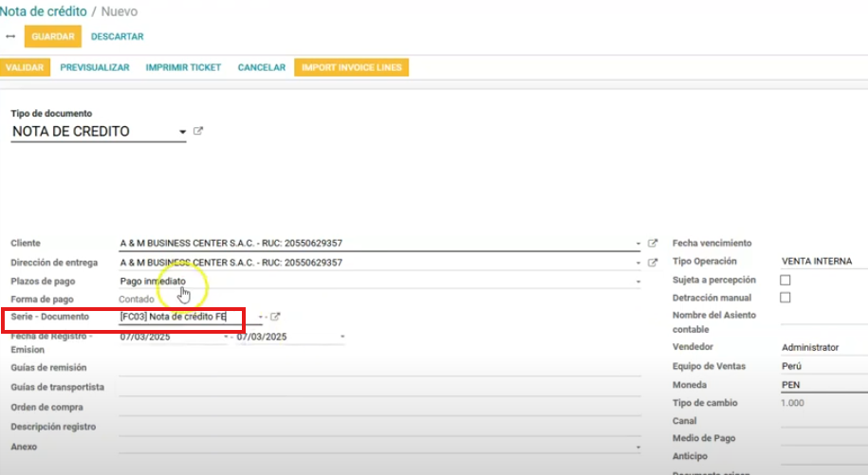Focus the Serie - Documento text field

(x=188, y=317)
